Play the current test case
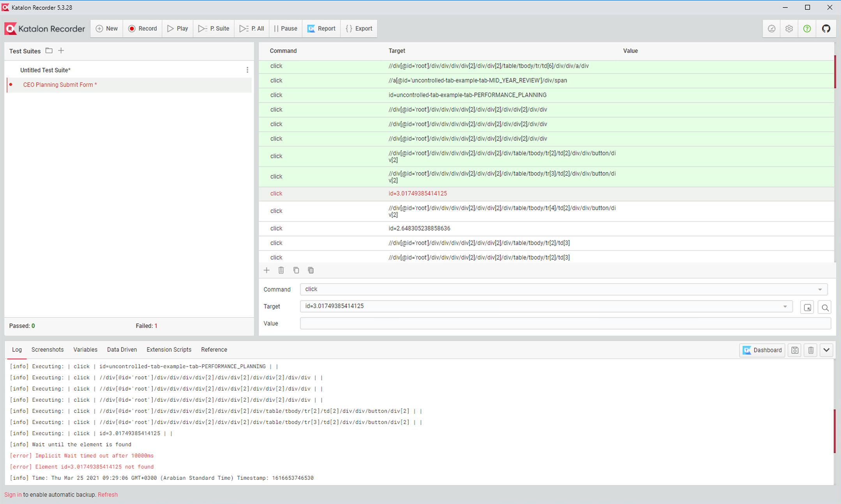This screenshot has height=504, width=841. point(178,28)
